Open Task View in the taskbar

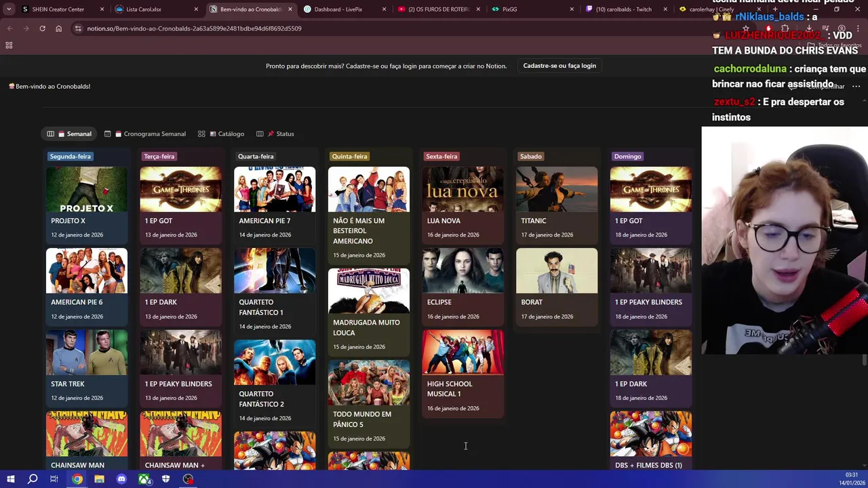[54, 479]
